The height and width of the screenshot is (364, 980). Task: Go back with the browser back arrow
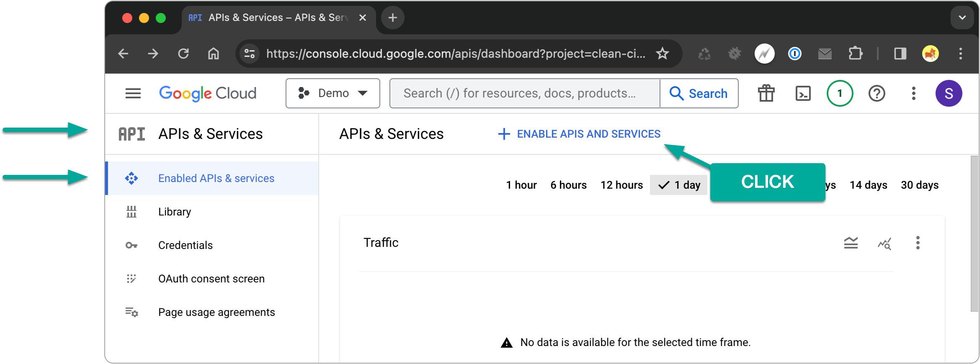click(x=123, y=54)
